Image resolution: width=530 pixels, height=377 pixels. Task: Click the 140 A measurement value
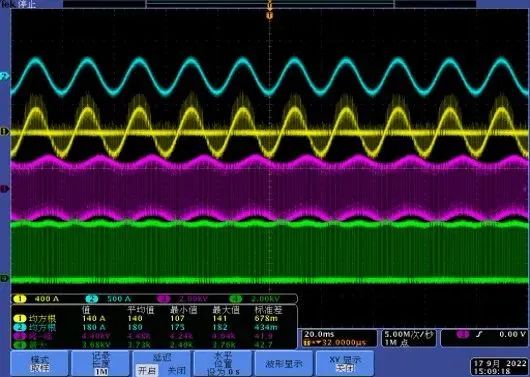coord(94,319)
